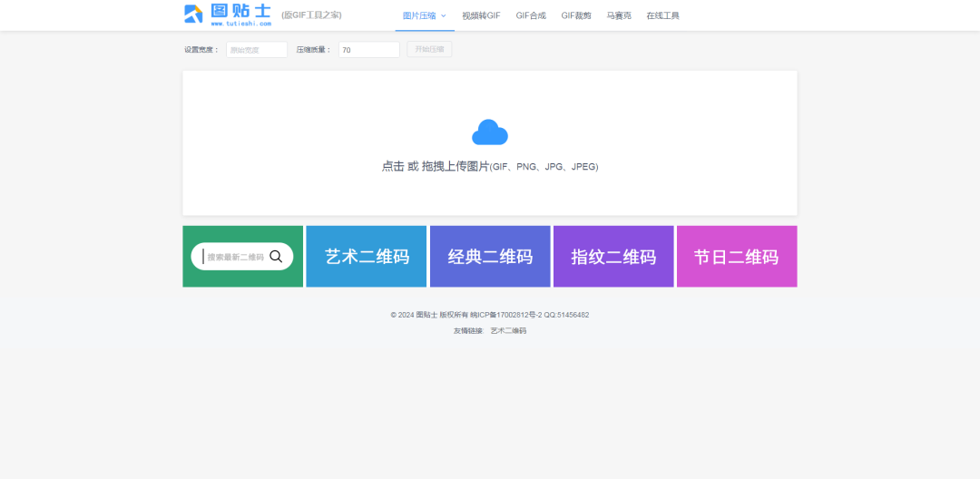Switch to the GIF合成 tab
Viewport: 980px width, 479px height.
(531, 15)
